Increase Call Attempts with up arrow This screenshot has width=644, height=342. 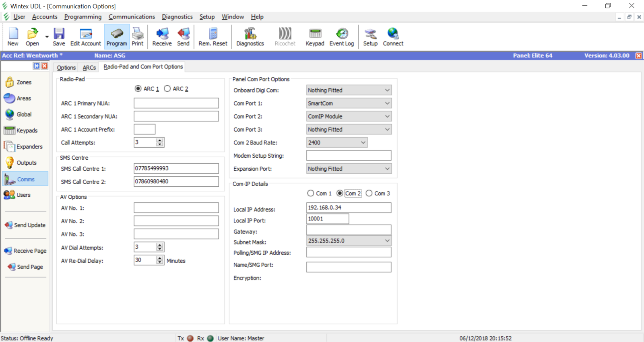coord(160,140)
